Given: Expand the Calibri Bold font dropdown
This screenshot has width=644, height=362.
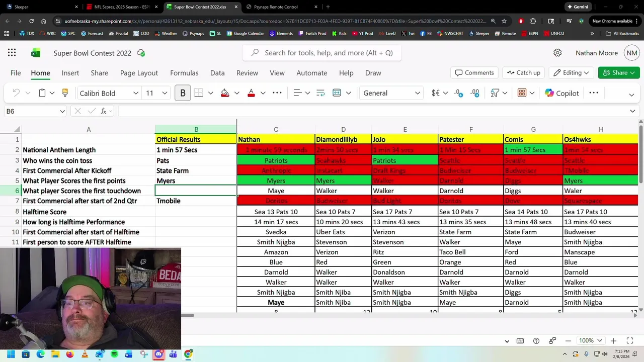Looking at the screenshot, I should (x=136, y=93).
